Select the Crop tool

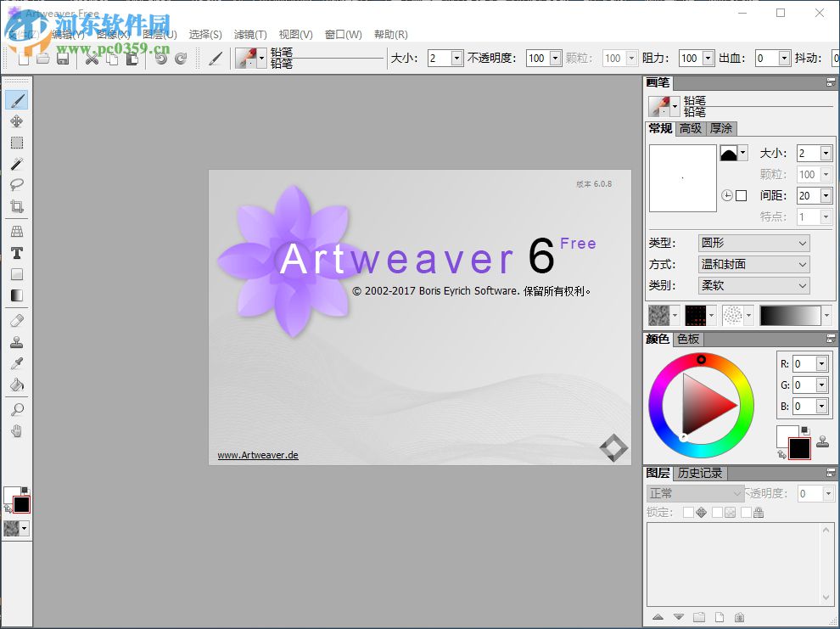[x=15, y=206]
